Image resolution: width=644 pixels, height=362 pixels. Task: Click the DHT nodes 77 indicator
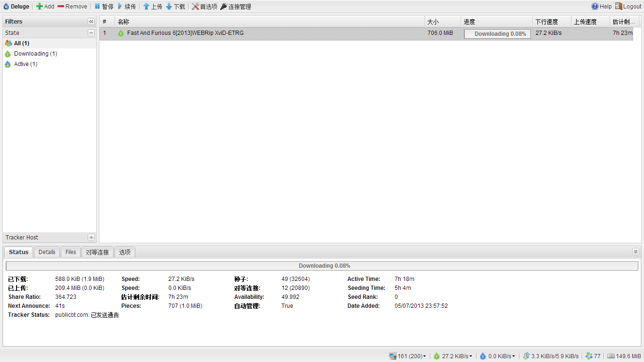click(593, 356)
